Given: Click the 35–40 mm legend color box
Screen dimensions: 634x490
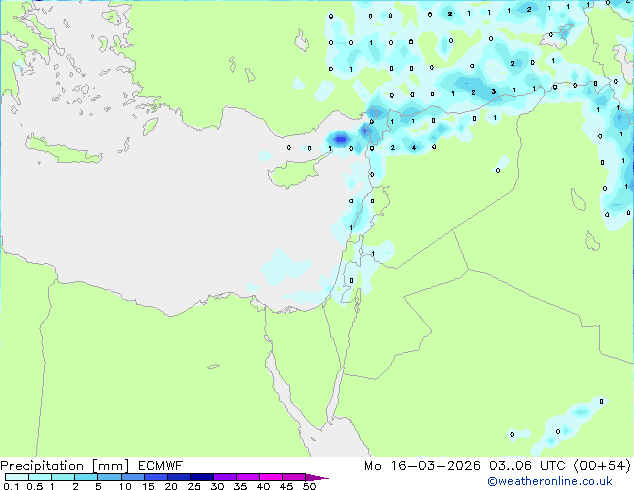Looking at the screenshot, I should (x=247, y=477).
